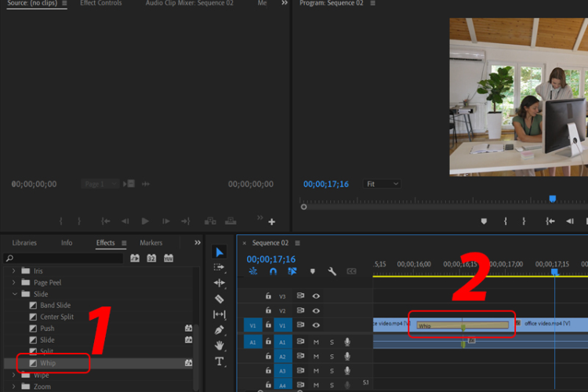Click Program monitor Mark In brace
Image resolution: width=588 pixels, height=392 pixels.
[506, 221]
